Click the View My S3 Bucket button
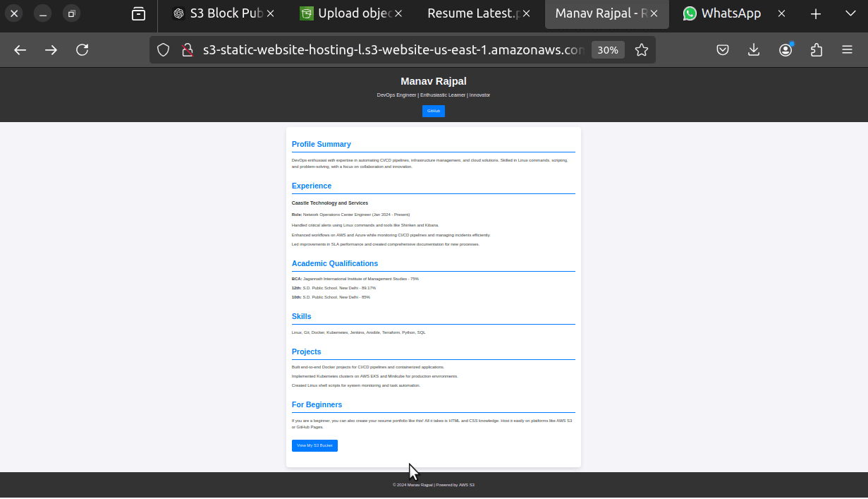This screenshot has width=868, height=499. (x=314, y=445)
